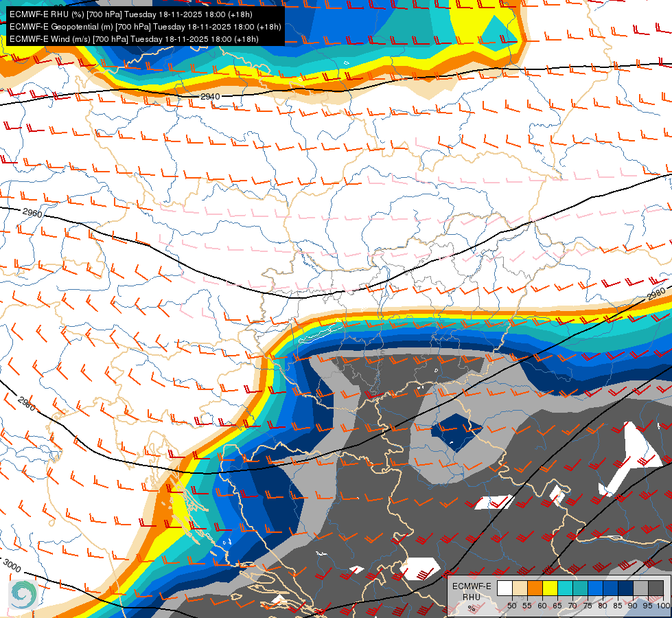Pick the medium blue 80-85 legend swatch

click(610, 588)
